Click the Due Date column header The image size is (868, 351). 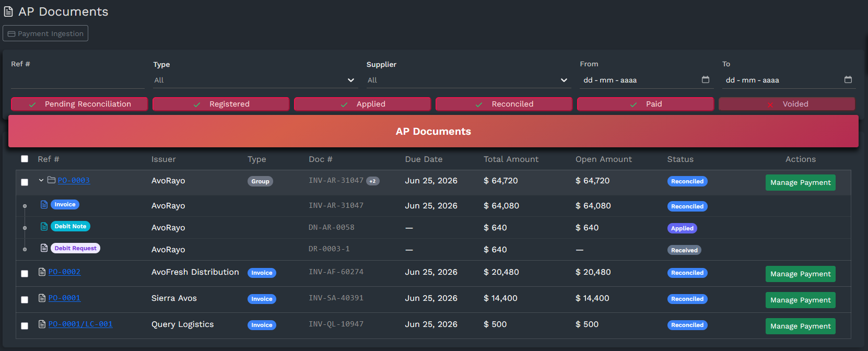pos(424,159)
